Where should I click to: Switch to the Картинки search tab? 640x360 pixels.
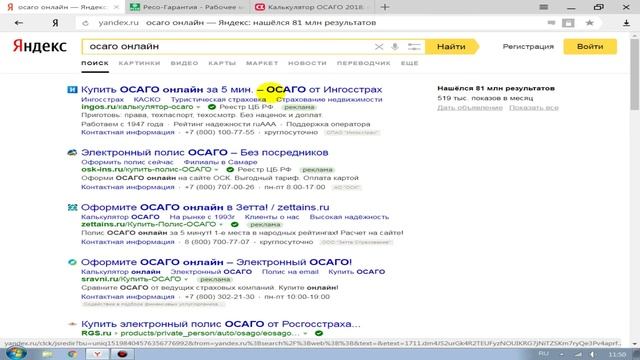[139, 63]
